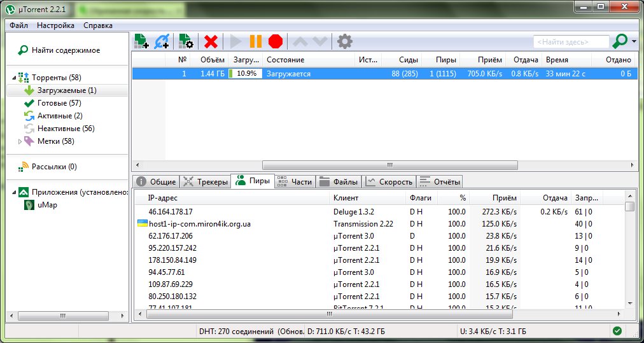This screenshot has height=343, width=644.
Task: Switch to the Файлы tab
Action: [x=339, y=181]
